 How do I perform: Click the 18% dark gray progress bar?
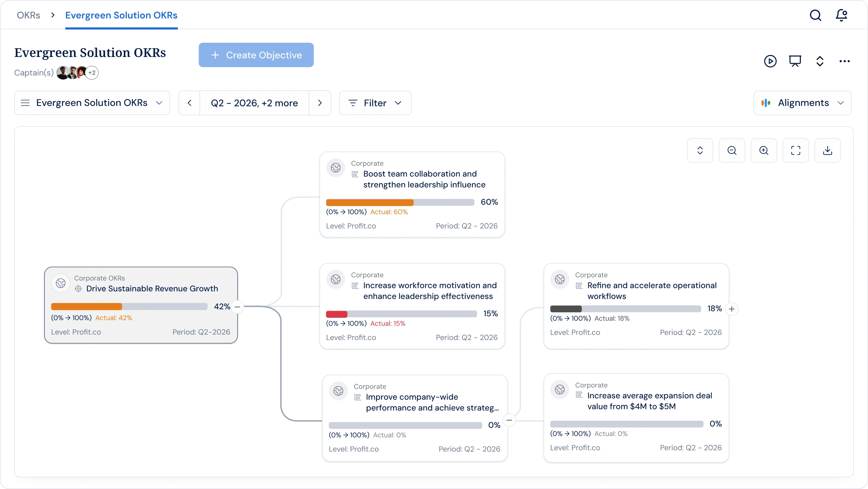pyautogui.click(x=626, y=309)
